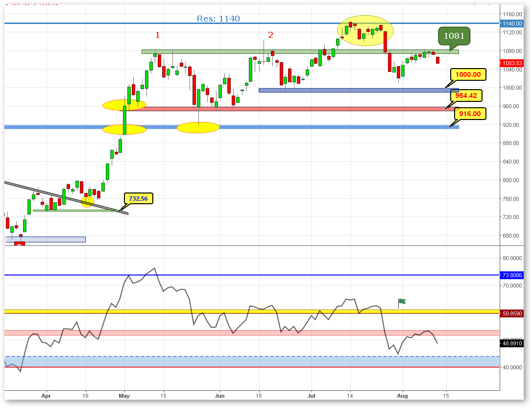532x408 pixels.
Task: Click the "Apr" date axis label
Action: pyautogui.click(x=46, y=396)
